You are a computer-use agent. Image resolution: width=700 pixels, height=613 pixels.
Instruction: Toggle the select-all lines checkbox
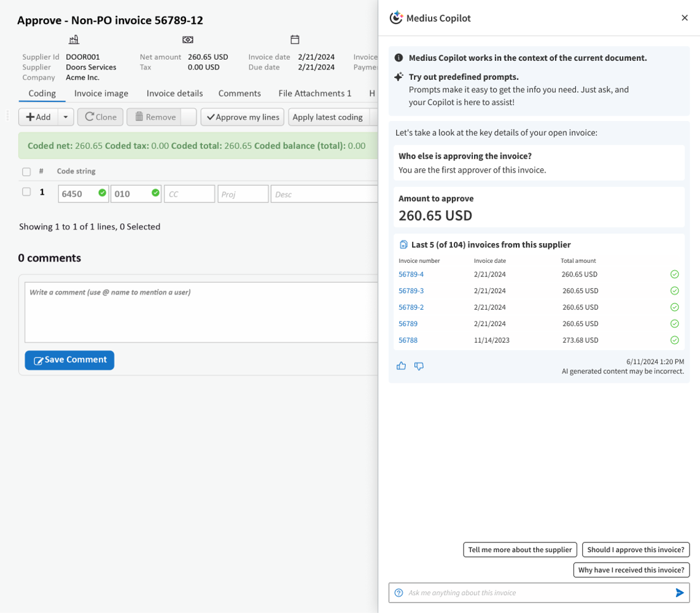coord(26,171)
